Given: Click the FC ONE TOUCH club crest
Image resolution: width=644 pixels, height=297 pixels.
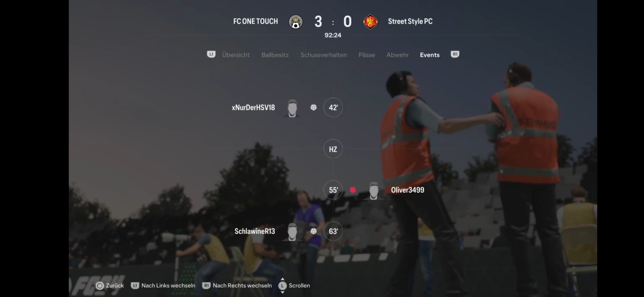Looking at the screenshot, I should [296, 22].
